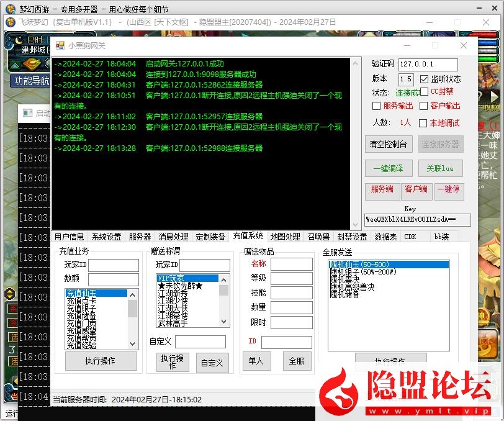Viewport: 504px width, 421px height.
Task: Click the 限时 field in 赠送物品
Action: tap(292, 323)
